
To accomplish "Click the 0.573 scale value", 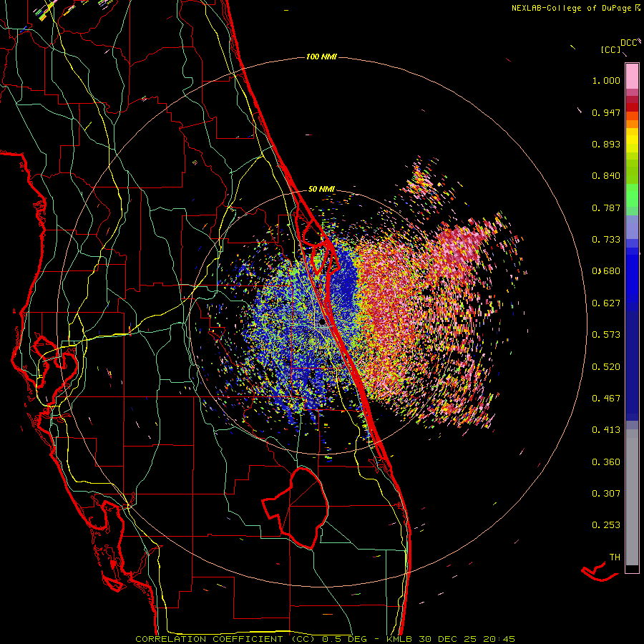I will coord(606,335).
